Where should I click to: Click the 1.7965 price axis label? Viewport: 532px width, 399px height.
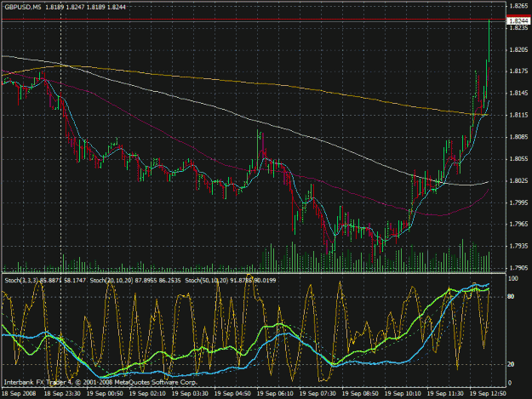coord(519,224)
